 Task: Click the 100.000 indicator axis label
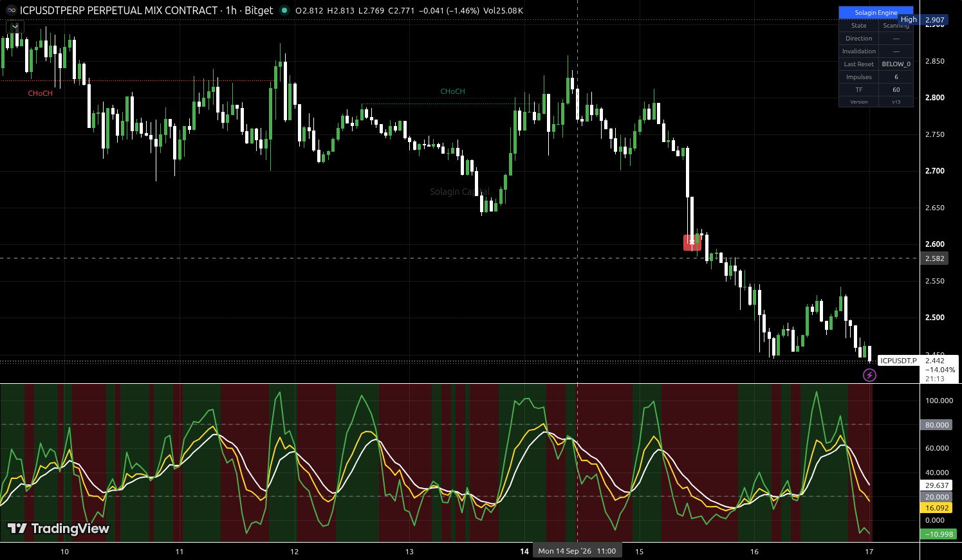tap(939, 401)
